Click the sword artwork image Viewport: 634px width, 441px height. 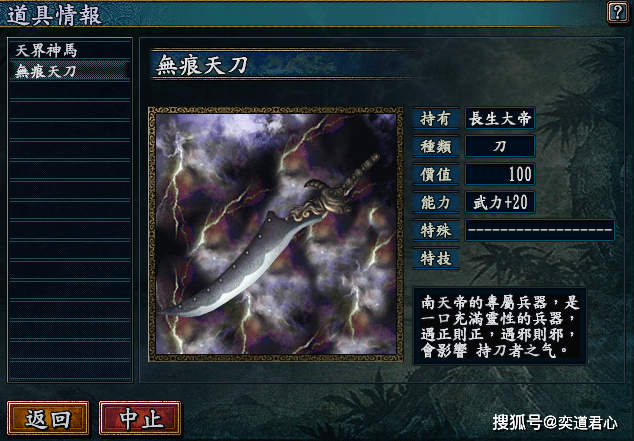click(x=276, y=234)
